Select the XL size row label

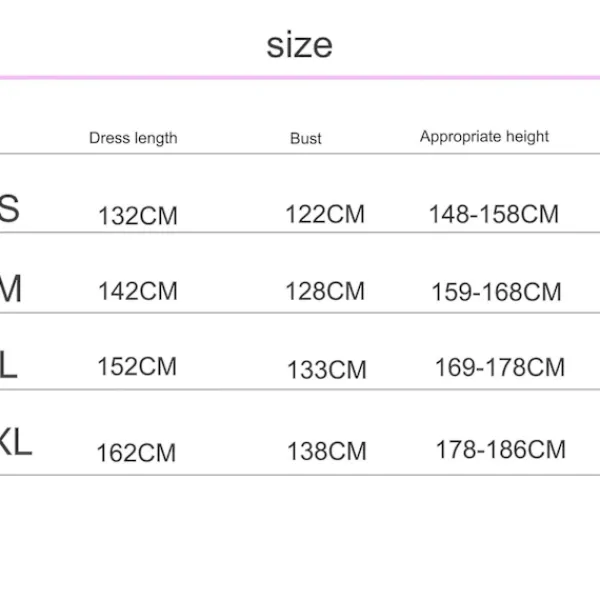click(x=15, y=443)
